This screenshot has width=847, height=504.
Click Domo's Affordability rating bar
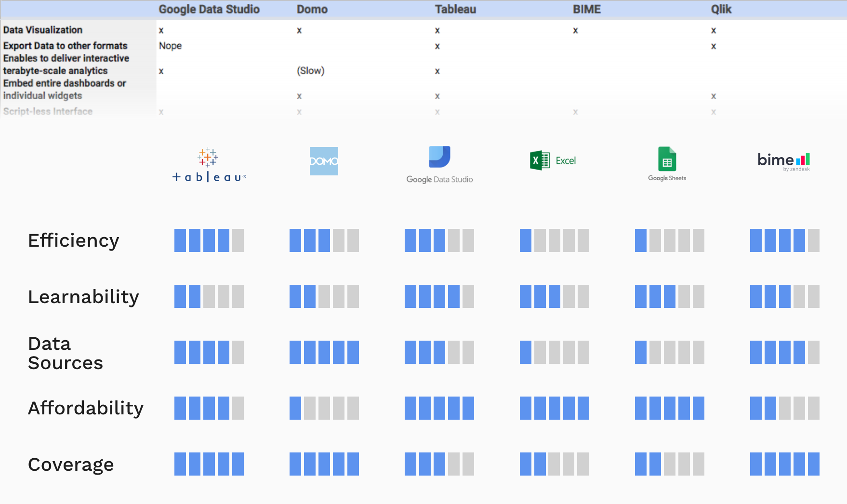[x=324, y=408]
